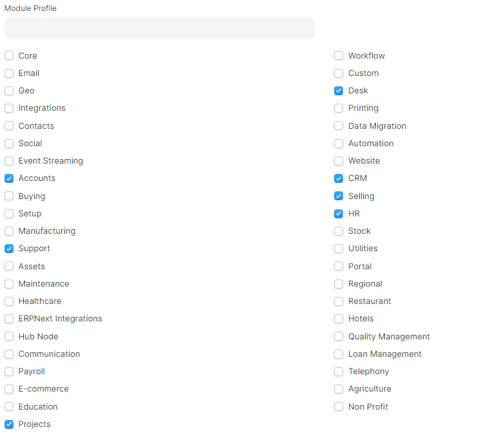Click the Module Profile input field
Viewport: 504px width, 436px height.
click(160, 28)
